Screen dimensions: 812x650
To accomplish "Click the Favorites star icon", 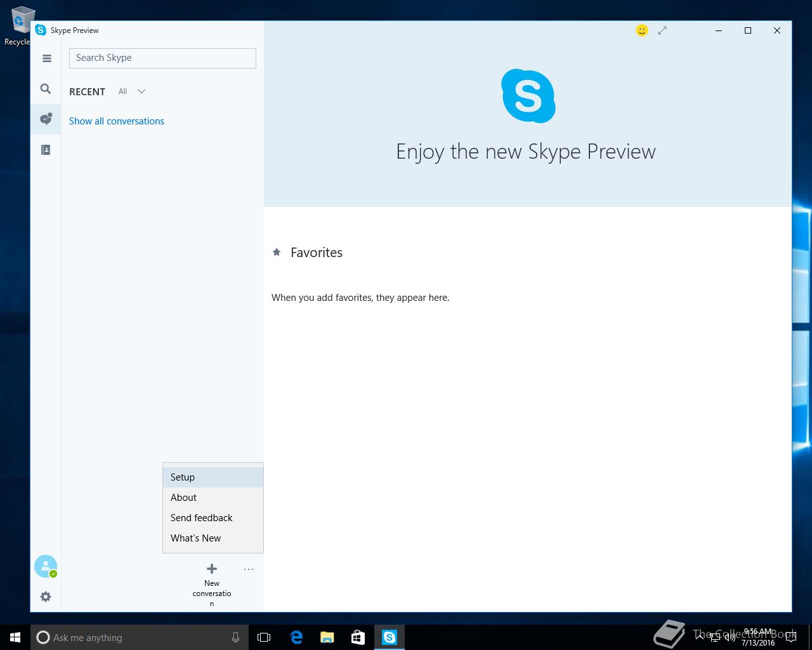I will click(x=277, y=253).
